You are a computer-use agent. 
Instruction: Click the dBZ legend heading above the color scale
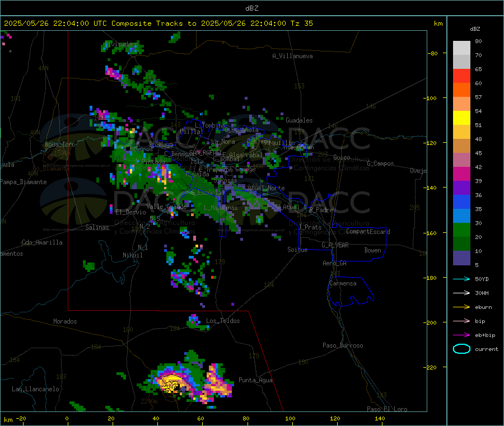475,29
